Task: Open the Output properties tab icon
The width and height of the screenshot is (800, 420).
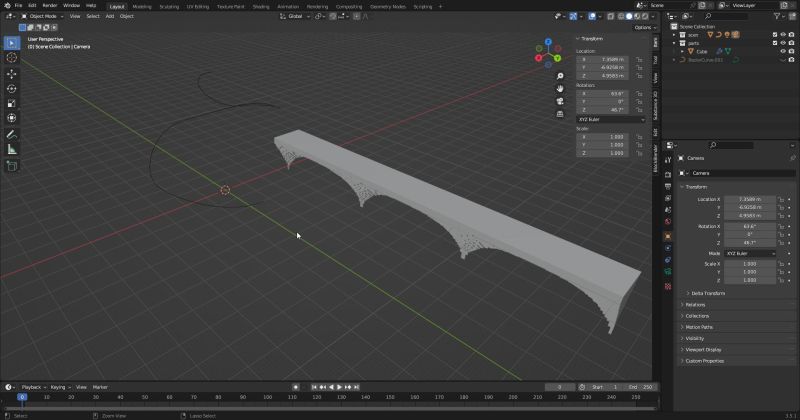Action: click(x=668, y=186)
